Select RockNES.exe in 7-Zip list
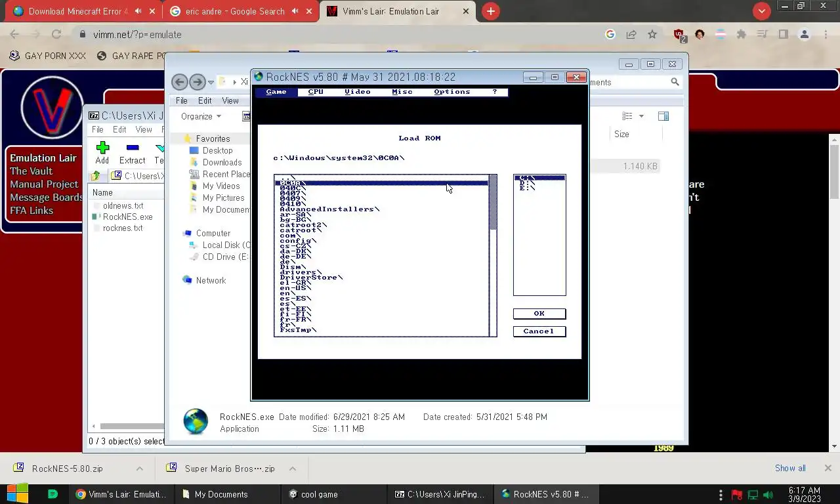The height and width of the screenshot is (504, 840). click(127, 217)
